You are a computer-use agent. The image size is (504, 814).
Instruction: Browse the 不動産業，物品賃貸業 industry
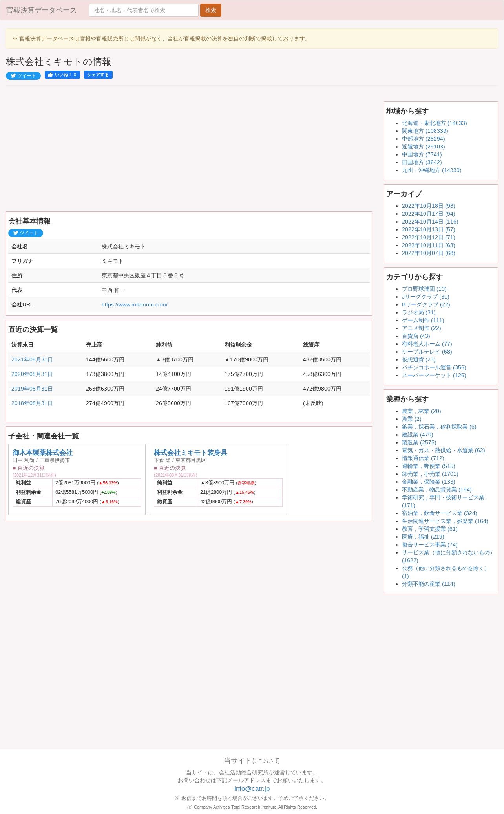tap(436, 489)
